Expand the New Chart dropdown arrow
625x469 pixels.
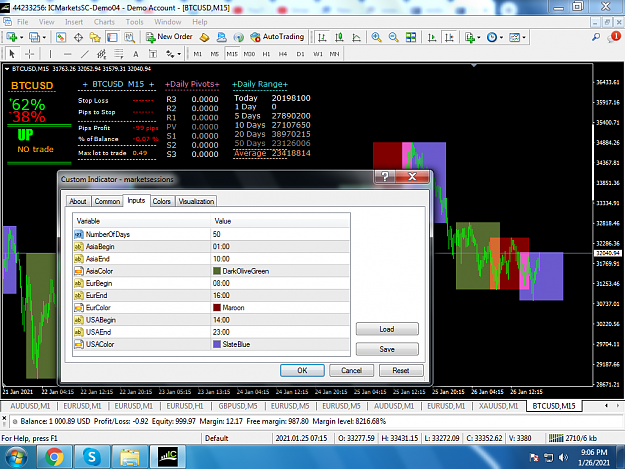tap(21, 37)
